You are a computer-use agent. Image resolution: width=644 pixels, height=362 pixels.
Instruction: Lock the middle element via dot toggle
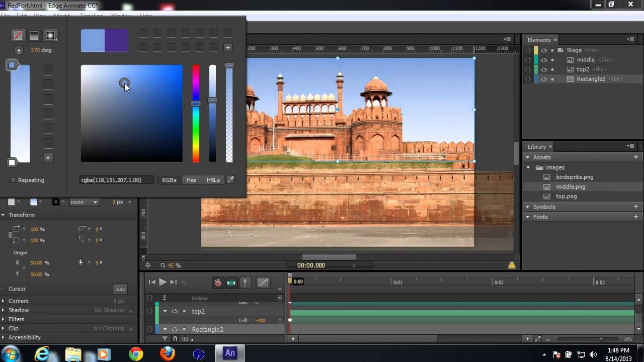[552, 60]
